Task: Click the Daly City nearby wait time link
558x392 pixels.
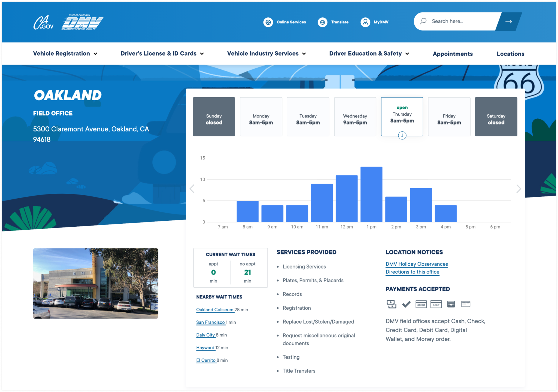Action: tap(205, 335)
